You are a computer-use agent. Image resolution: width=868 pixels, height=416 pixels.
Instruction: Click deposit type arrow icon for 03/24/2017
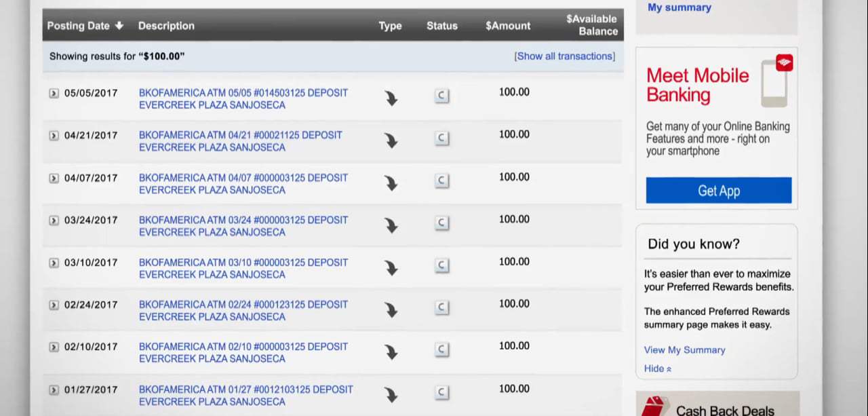pyautogui.click(x=391, y=225)
